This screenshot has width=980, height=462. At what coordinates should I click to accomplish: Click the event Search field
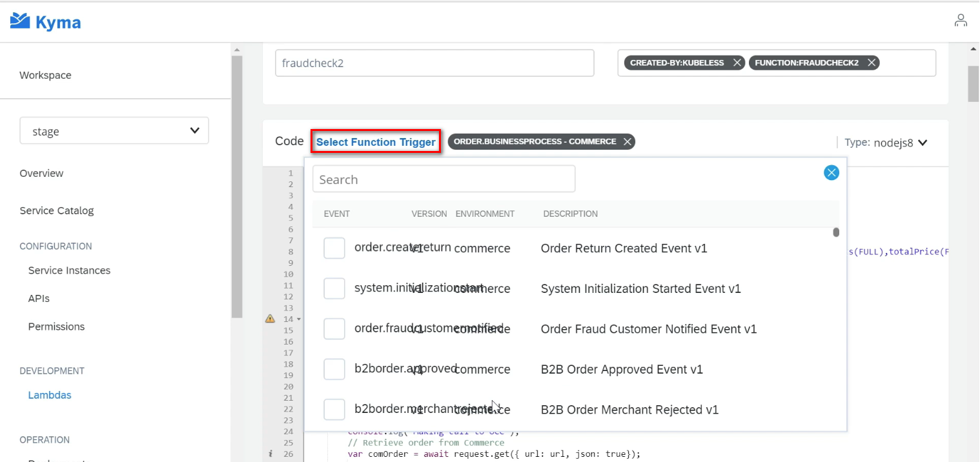[x=444, y=179]
